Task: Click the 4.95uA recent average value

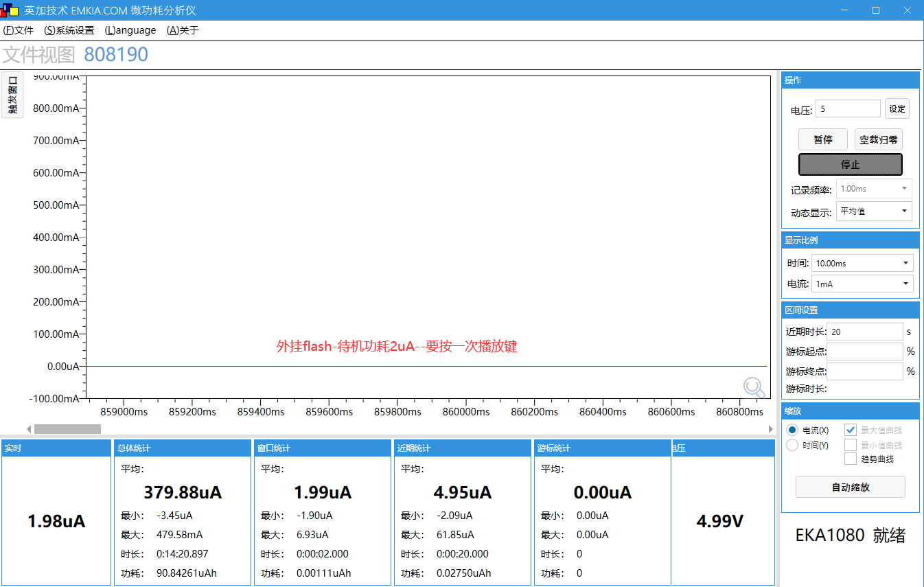Action: pos(463,492)
